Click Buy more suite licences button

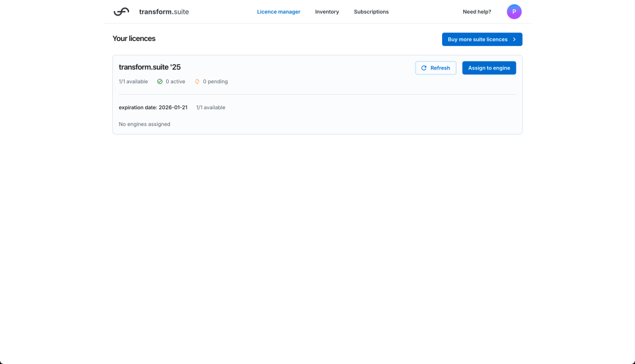click(x=482, y=39)
